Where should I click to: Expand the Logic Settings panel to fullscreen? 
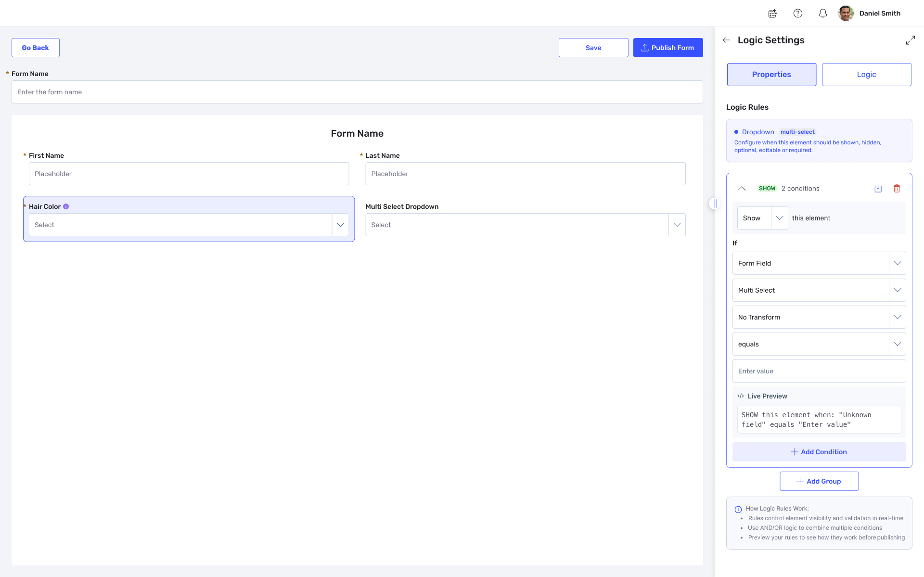pyautogui.click(x=910, y=40)
